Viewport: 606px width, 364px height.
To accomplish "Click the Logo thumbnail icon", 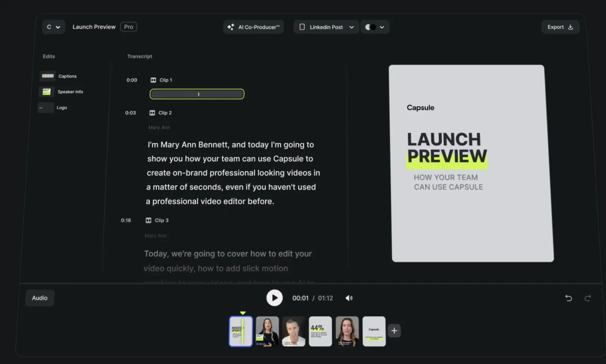I will pyautogui.click(x=46, y=108).
